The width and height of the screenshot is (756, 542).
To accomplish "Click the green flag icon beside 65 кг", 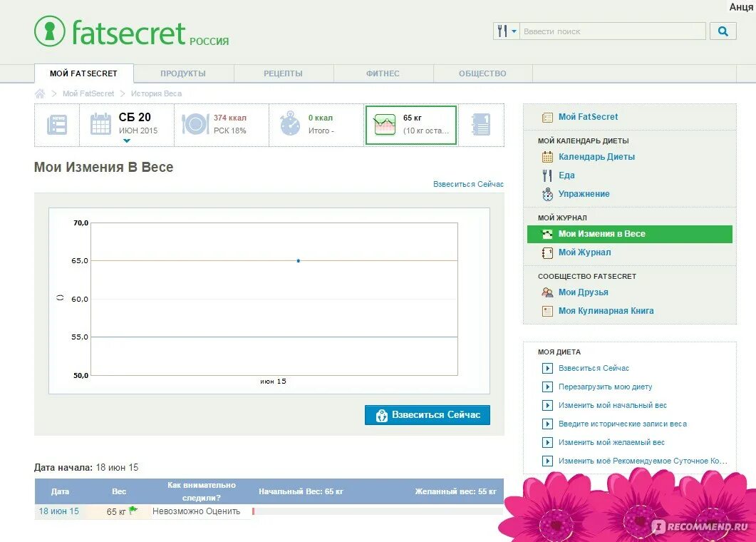I will coord(133,510).
